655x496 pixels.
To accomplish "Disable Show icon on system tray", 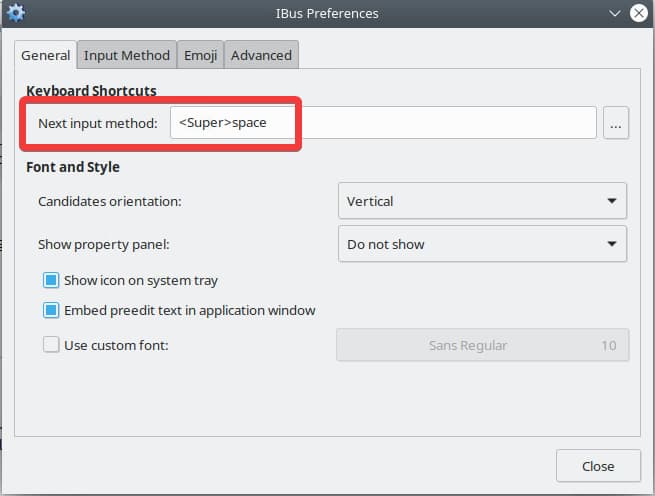I will [x=52, y=281].
